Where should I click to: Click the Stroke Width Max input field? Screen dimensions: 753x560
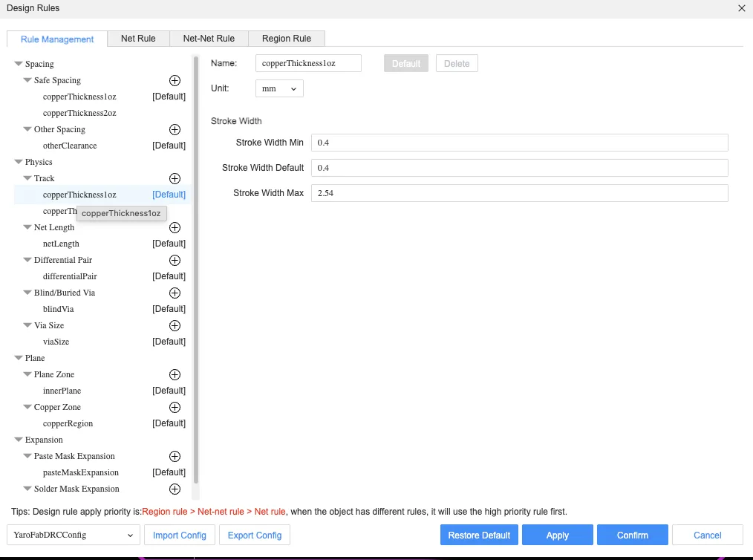tap(520, 193)
